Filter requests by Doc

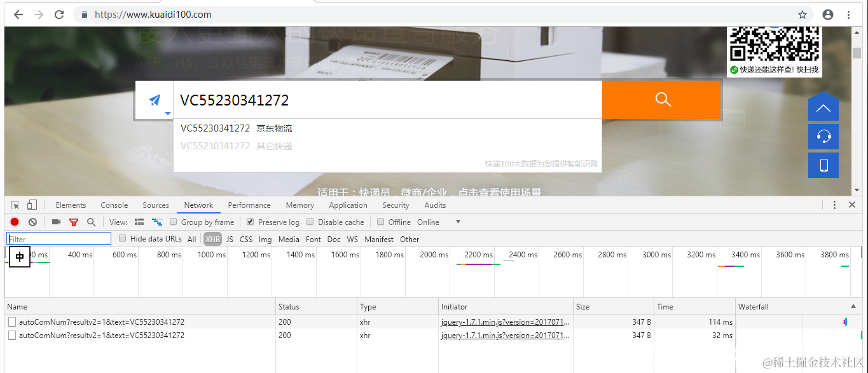pos(334,240)
